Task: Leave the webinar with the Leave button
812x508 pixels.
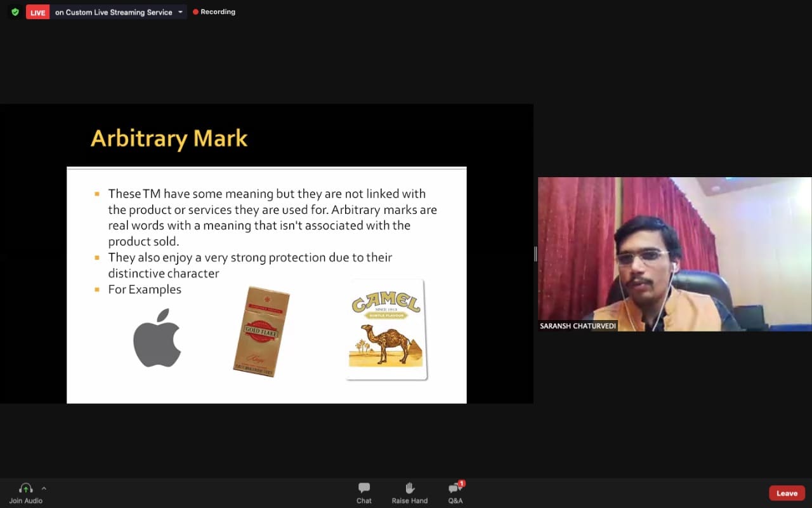Action: click(x=787, y=493)
